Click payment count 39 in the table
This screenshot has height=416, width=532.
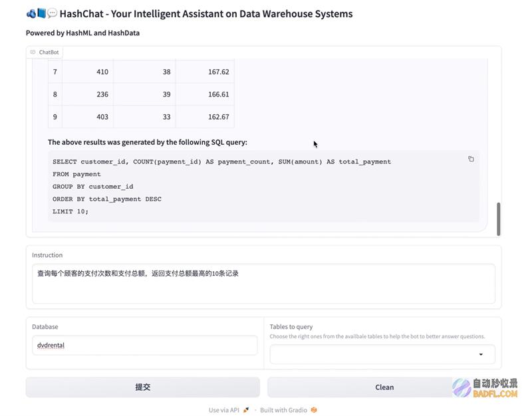point(167,94)
